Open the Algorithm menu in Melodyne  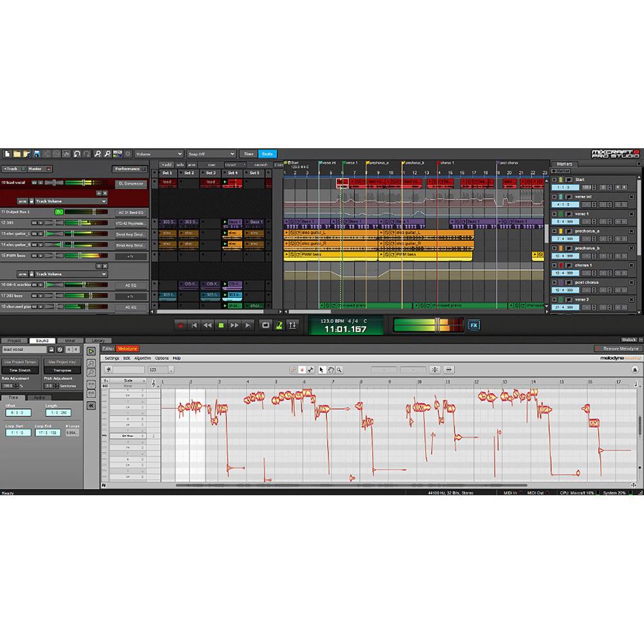pos(142,357)
